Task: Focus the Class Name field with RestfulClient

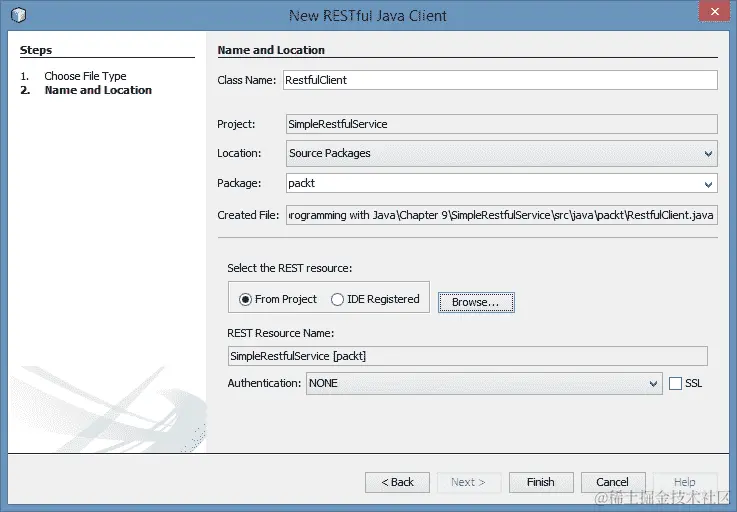Action: [x=500, y=80]
